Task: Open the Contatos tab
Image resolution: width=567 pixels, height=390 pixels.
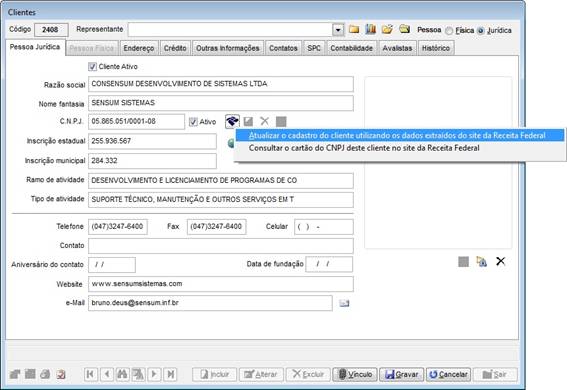Action: (283, 48)
